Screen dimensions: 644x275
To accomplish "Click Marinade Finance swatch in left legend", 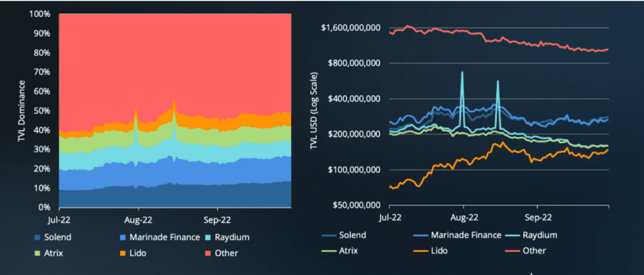I will 123,237.
